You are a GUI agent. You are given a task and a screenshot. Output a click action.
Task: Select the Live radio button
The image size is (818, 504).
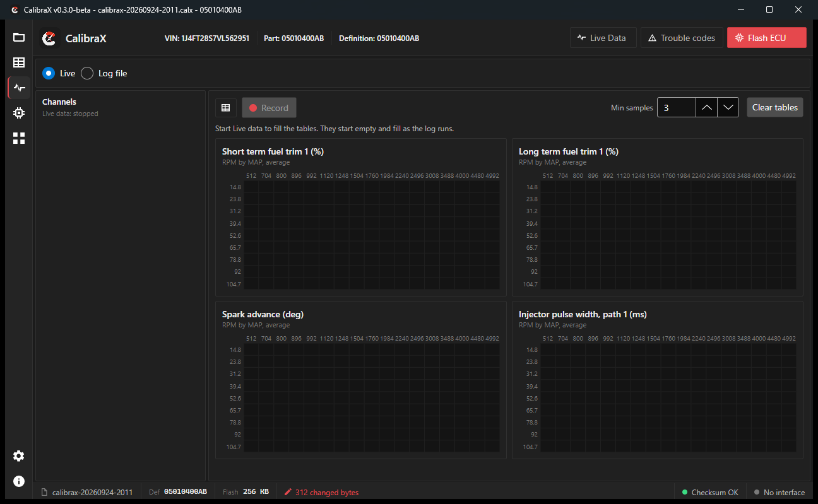coord(49,73)
